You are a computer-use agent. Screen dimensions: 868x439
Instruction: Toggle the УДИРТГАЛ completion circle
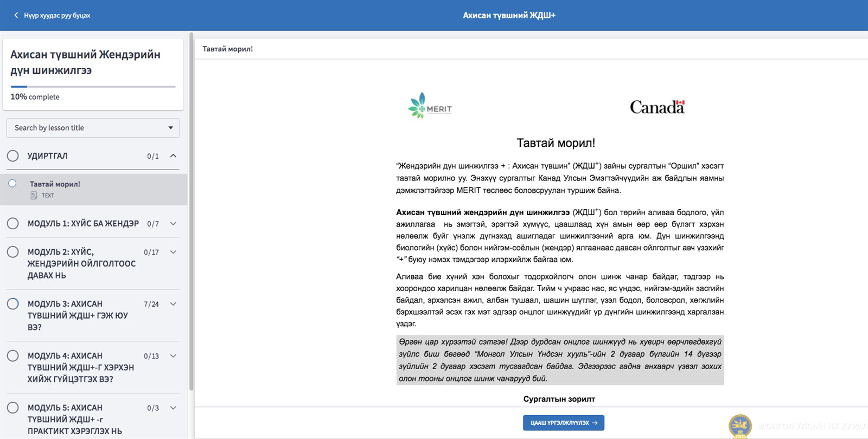click(13, 156)
